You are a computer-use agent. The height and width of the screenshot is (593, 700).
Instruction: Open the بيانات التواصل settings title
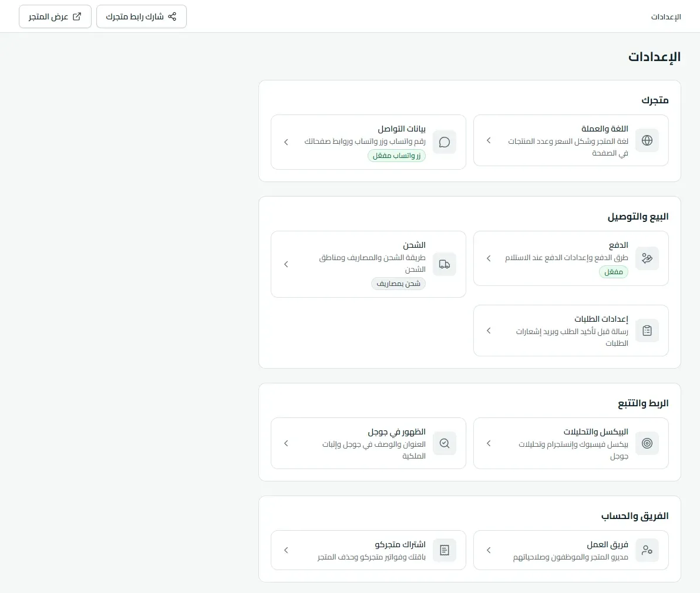point(402,129)
